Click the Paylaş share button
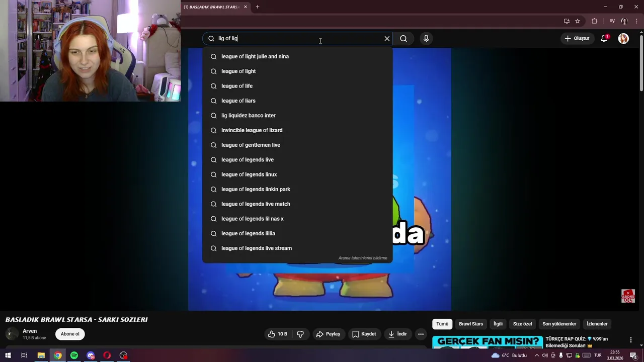 [328, 334]
